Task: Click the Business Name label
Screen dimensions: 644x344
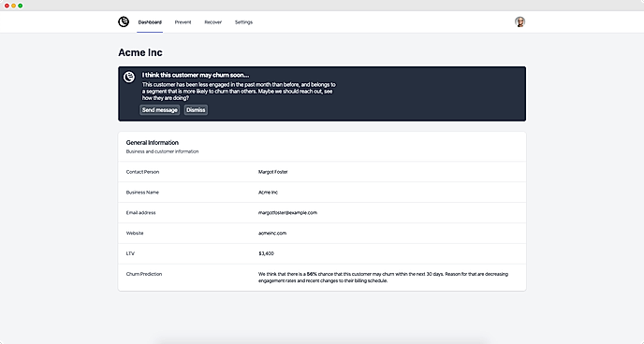Action: click(x=142, y=193)
